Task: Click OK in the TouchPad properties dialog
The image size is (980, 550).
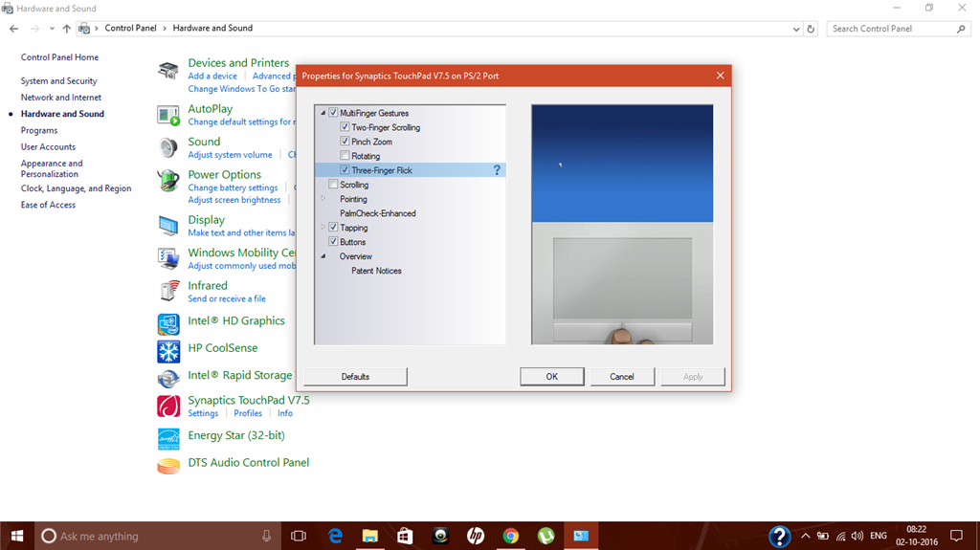Action: pos(552,376)
